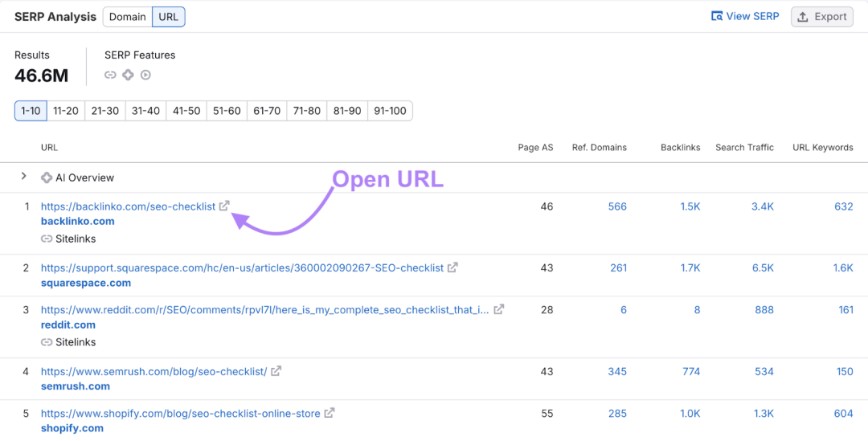Select the URL view toggle

168,17
